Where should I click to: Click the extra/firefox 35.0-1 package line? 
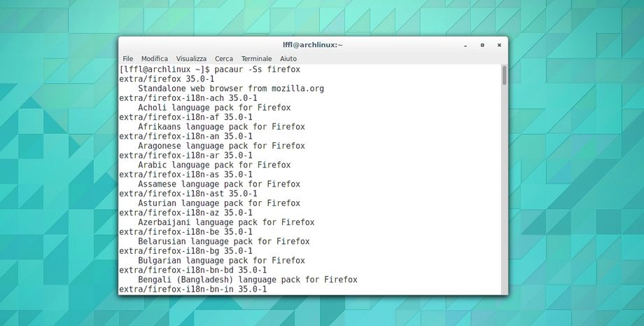(x=157, y=79)
